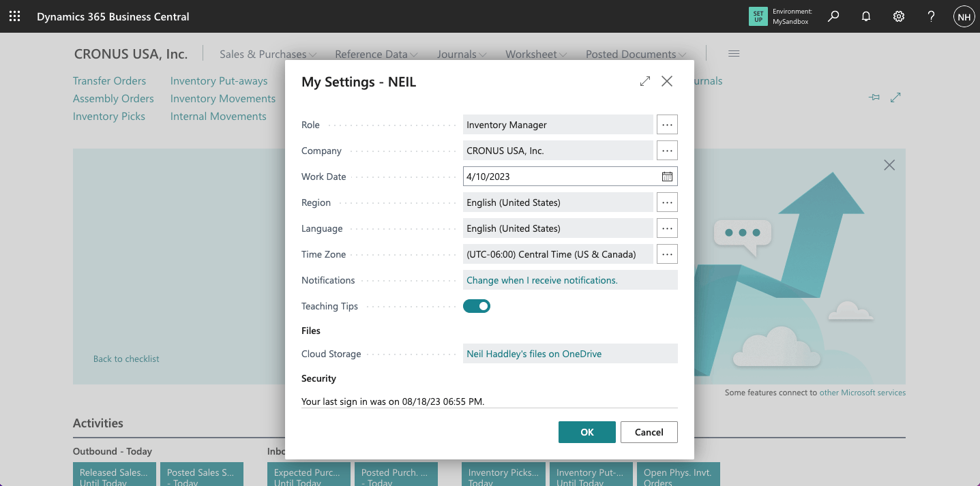Close the My Settings dialog
This screenshot has width=980, height=486.
667,81
